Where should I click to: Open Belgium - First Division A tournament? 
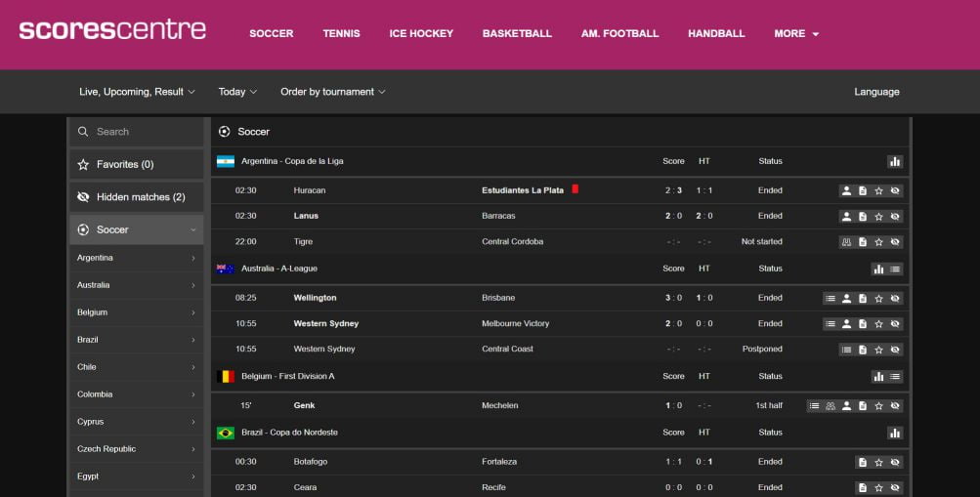[x=287, y=377]
